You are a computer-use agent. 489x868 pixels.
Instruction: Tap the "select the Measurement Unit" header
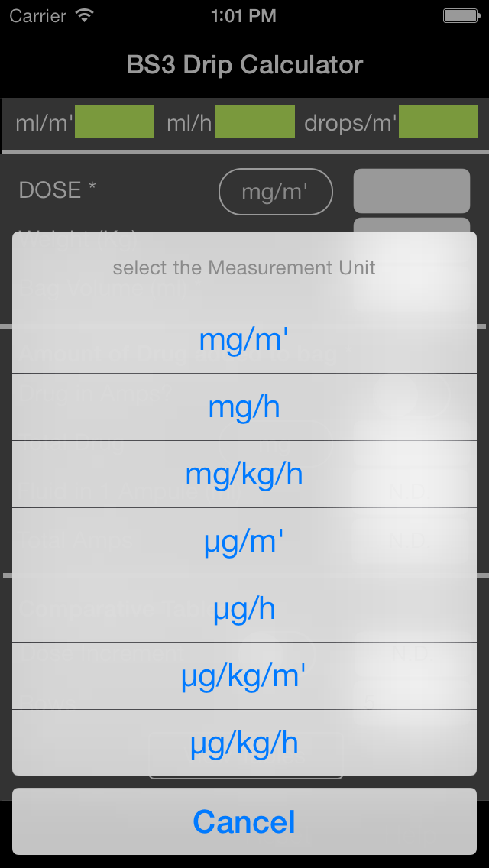pos(244,267)
